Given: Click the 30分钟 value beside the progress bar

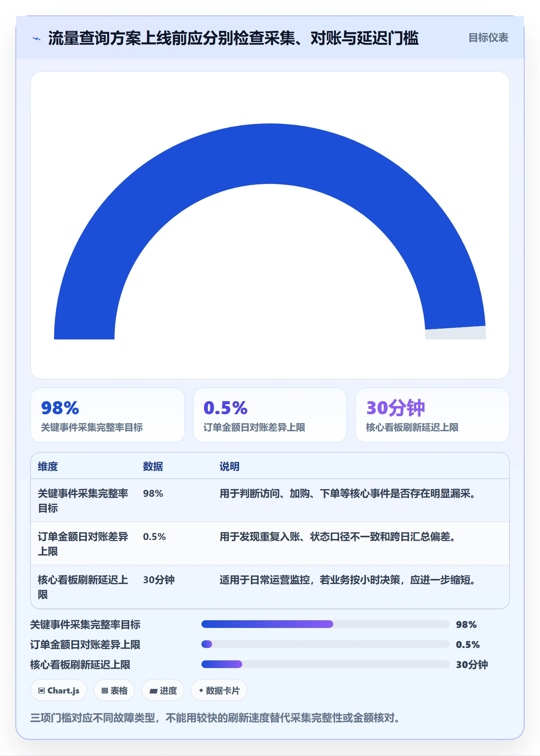Looking at the screenshot, I should (x=472, y=665).
